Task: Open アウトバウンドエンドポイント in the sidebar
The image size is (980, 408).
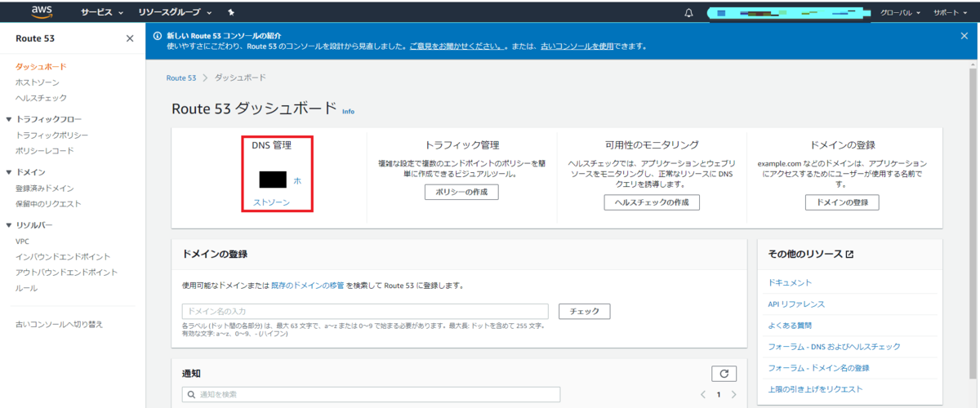Action: click(67, 273)
